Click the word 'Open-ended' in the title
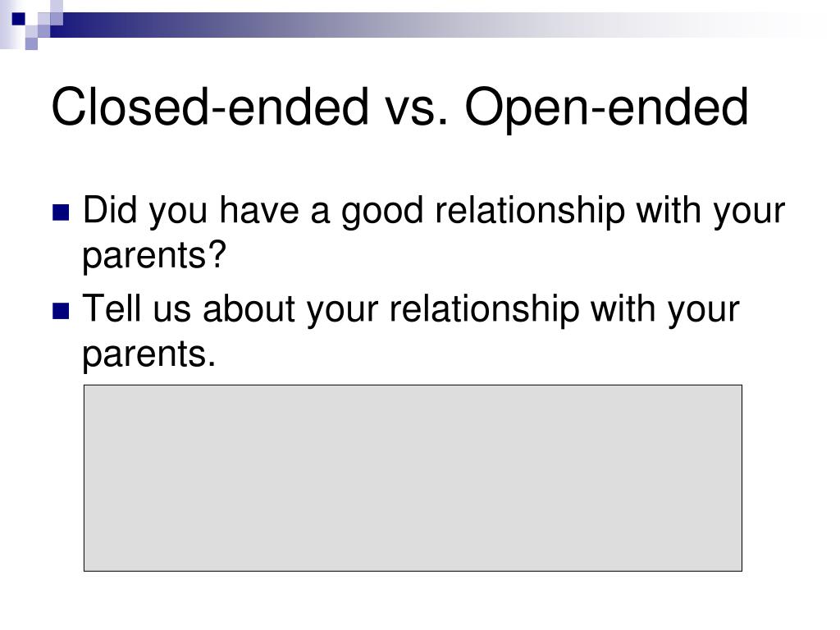840x630 pixels. 606,108
